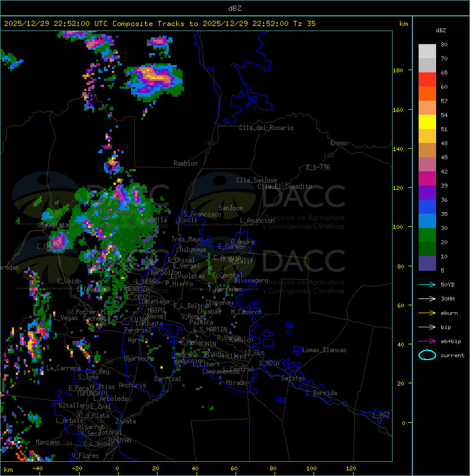Click the 'Clla.SanJose' map label
470x476 pixels.
(x=256, y=180)
